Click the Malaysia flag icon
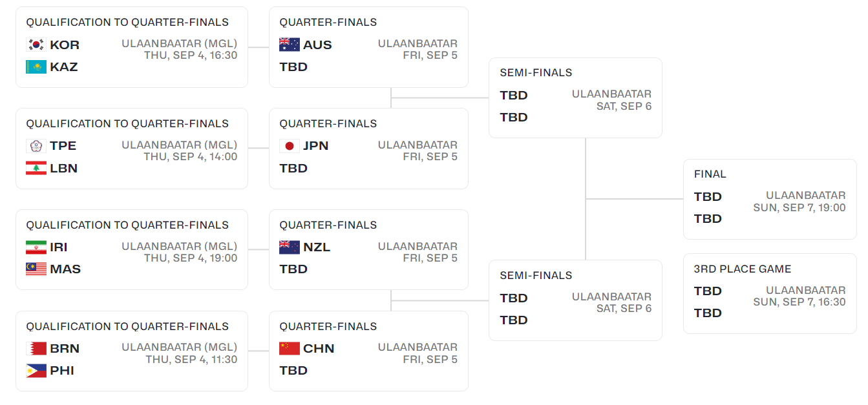The height and width of the screenshot is (405, 868). [x=36, y=269]
